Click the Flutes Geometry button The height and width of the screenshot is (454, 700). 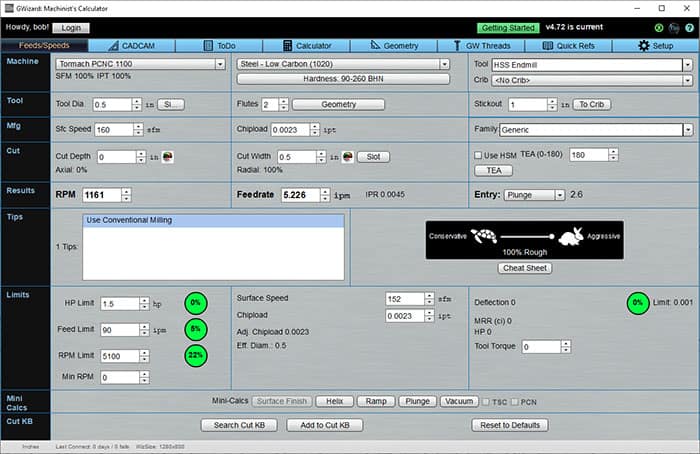tap(338, 104)
